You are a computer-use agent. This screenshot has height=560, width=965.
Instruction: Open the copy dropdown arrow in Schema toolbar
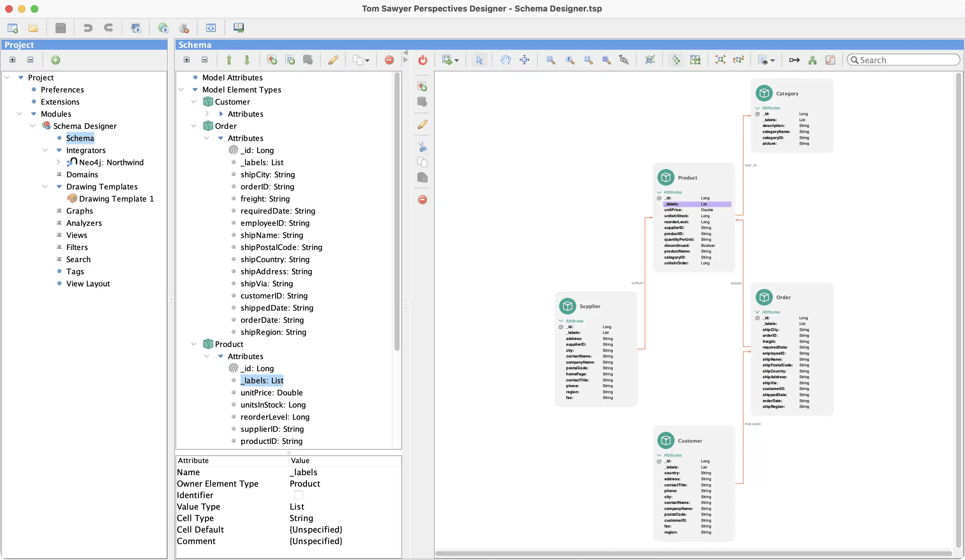coord(367,61)
